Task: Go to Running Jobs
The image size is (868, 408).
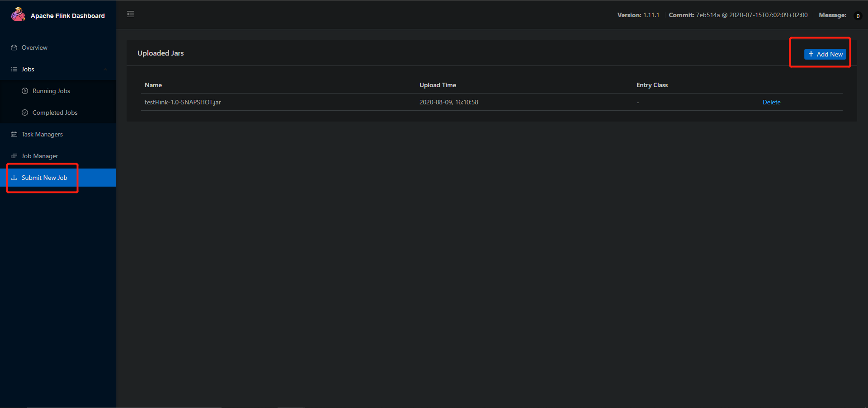Action: click(58, 91)
